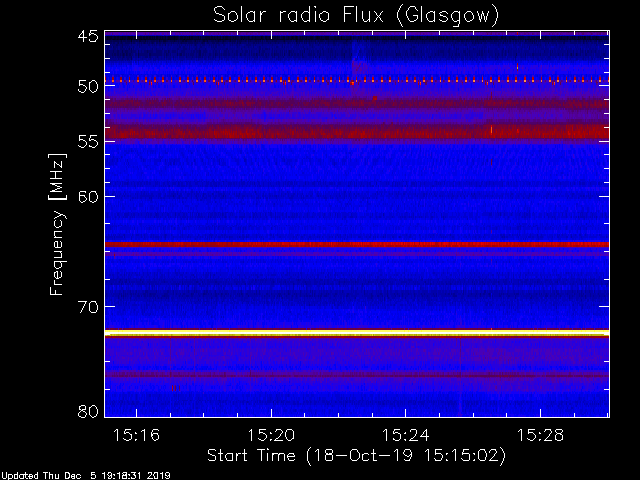Click the 'Updated Thu Dec 5' timestamp text
Screen dimensions: 640x480
pos(86,476)
